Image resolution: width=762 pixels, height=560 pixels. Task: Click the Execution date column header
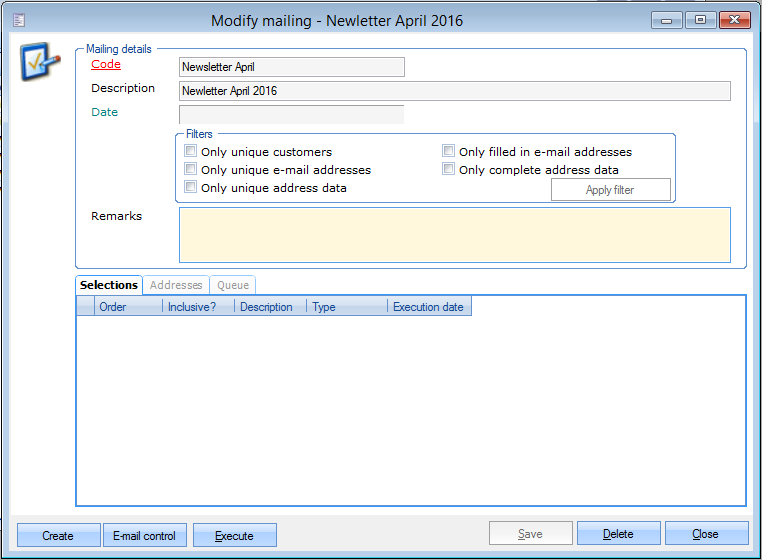[428, 307]
